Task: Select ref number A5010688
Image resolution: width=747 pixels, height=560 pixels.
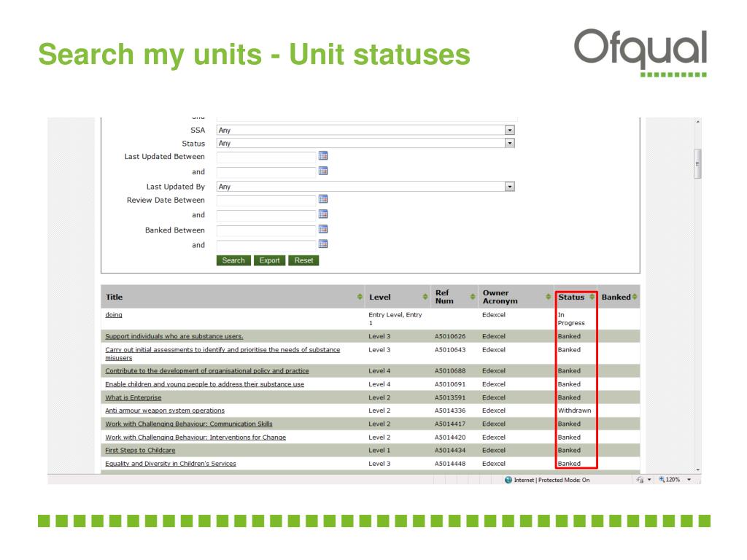Action: 449,370
